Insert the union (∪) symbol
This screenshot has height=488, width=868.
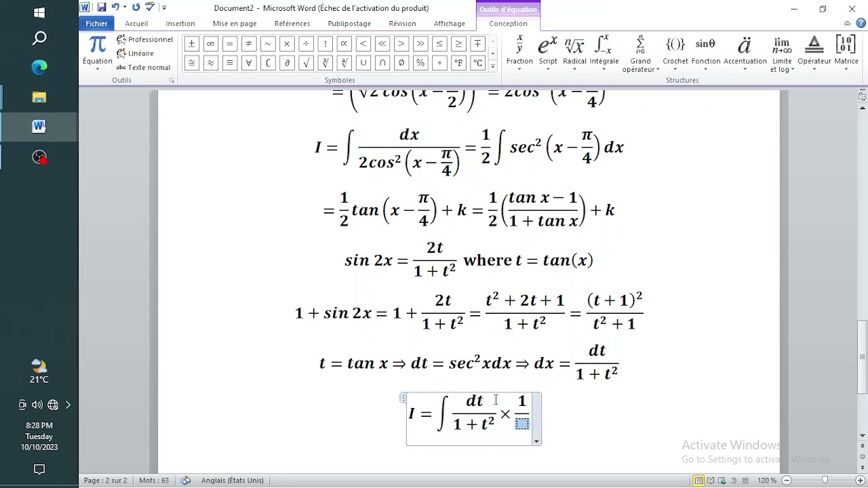363,63
